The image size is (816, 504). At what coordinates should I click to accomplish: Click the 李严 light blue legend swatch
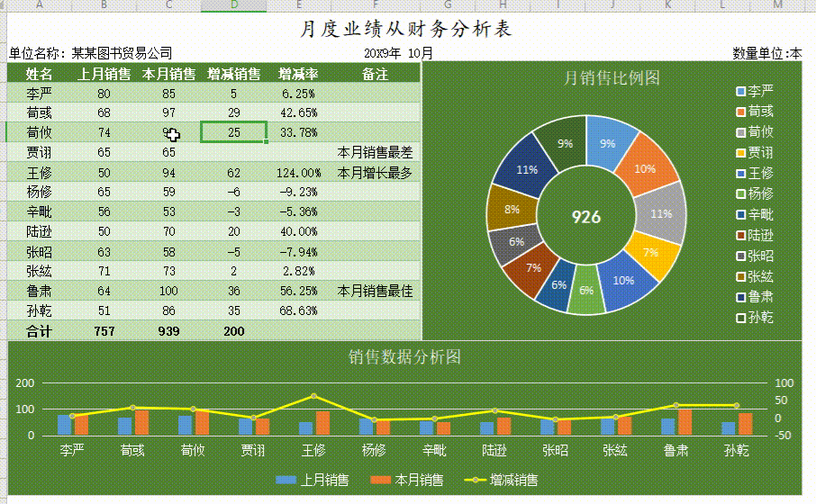coord(741,92)
